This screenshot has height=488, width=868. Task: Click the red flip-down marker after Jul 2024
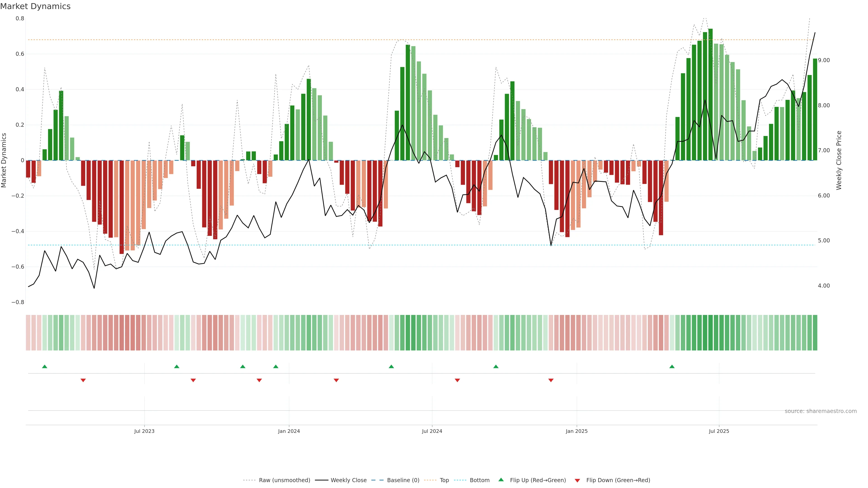point(457,380)
